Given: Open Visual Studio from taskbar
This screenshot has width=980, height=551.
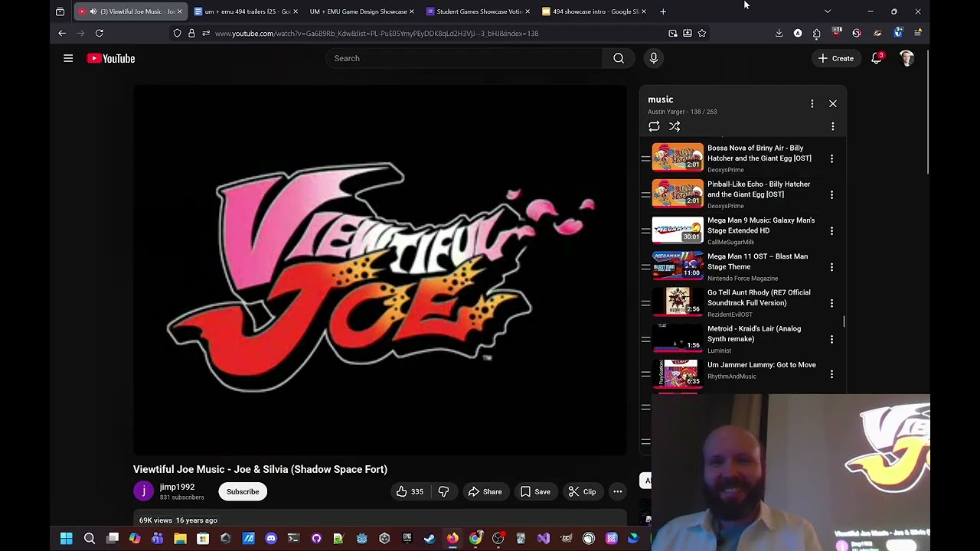Looking at the screenshot, I should [544, 539].
